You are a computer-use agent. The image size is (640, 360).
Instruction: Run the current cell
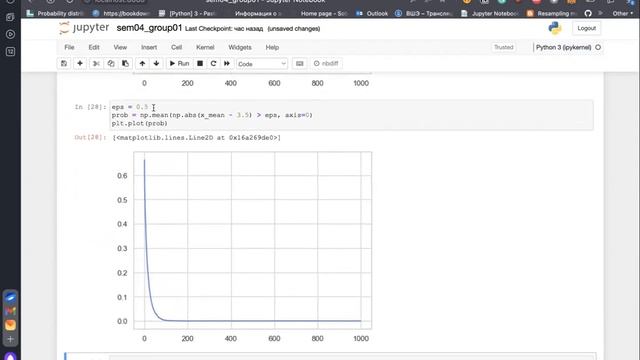179,64
